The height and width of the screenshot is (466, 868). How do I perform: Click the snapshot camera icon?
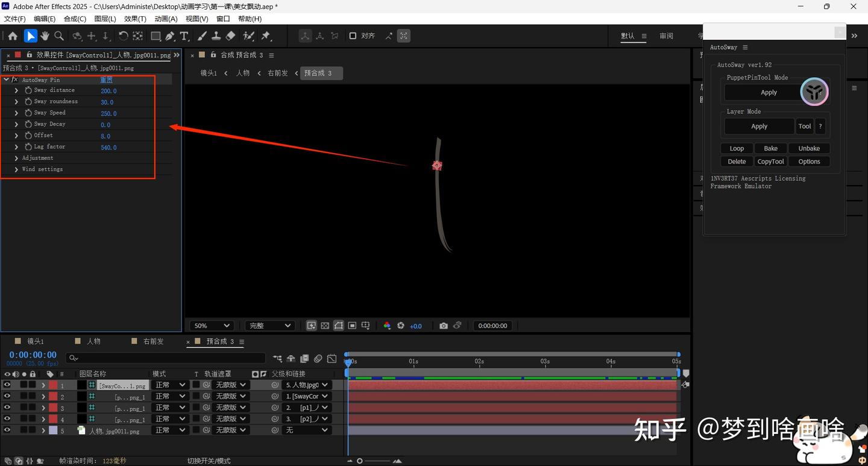pos(444,326)
